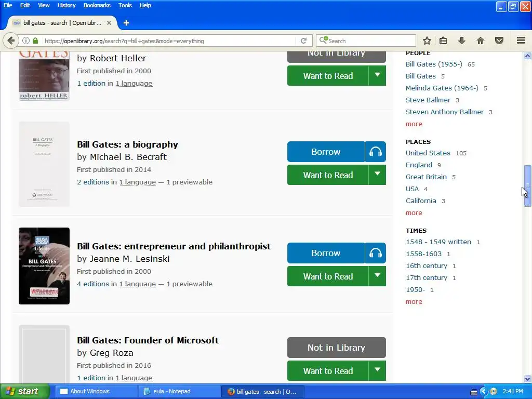This screenshot has height=399, width=532.
Task: Open the Windows start menu
Action: (24, 392)
